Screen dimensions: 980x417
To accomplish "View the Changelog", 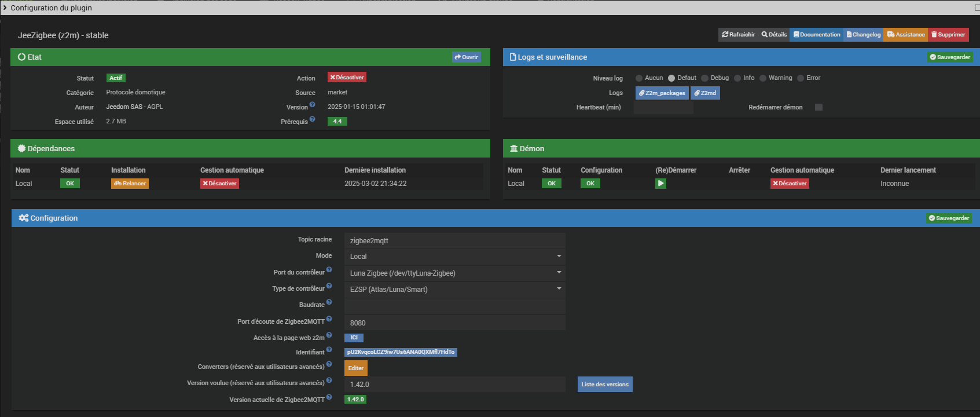I will tap(863, 35).
